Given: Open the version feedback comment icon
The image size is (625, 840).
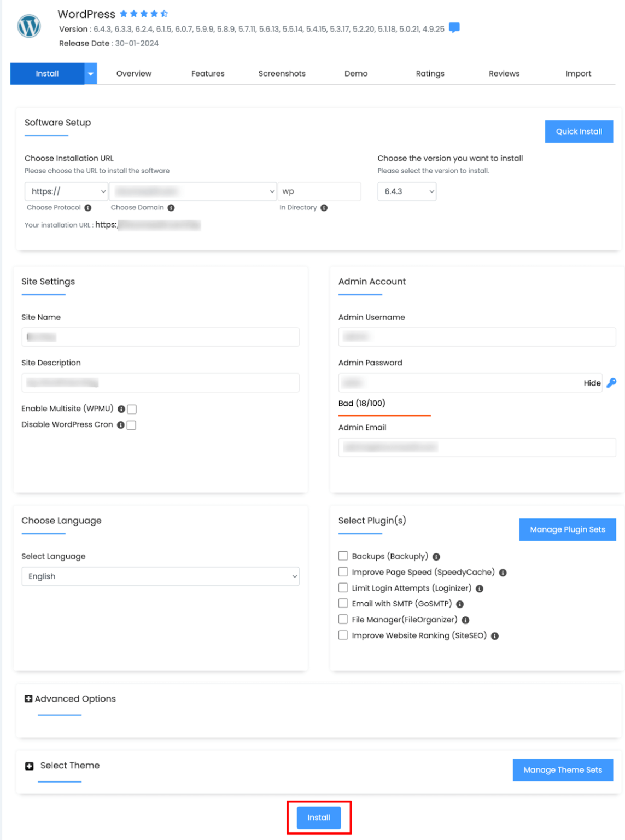Looking at the screenshot, I should (454, 26).
